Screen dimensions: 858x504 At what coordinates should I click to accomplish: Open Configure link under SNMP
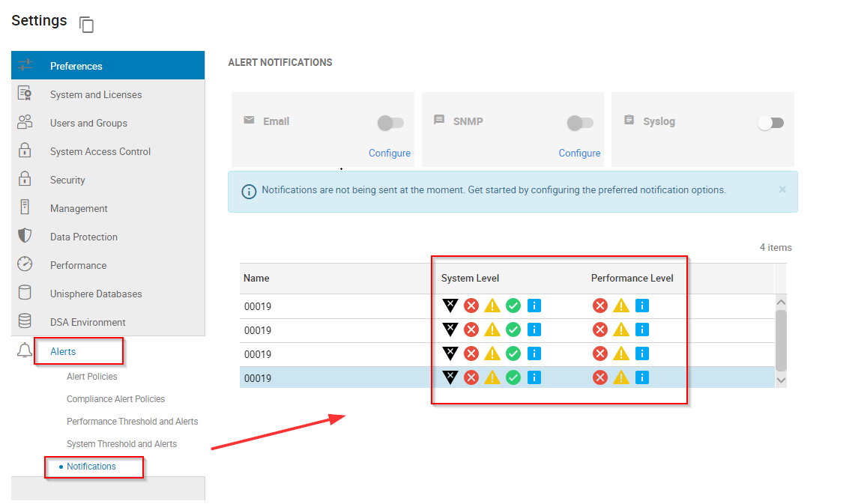579,153
